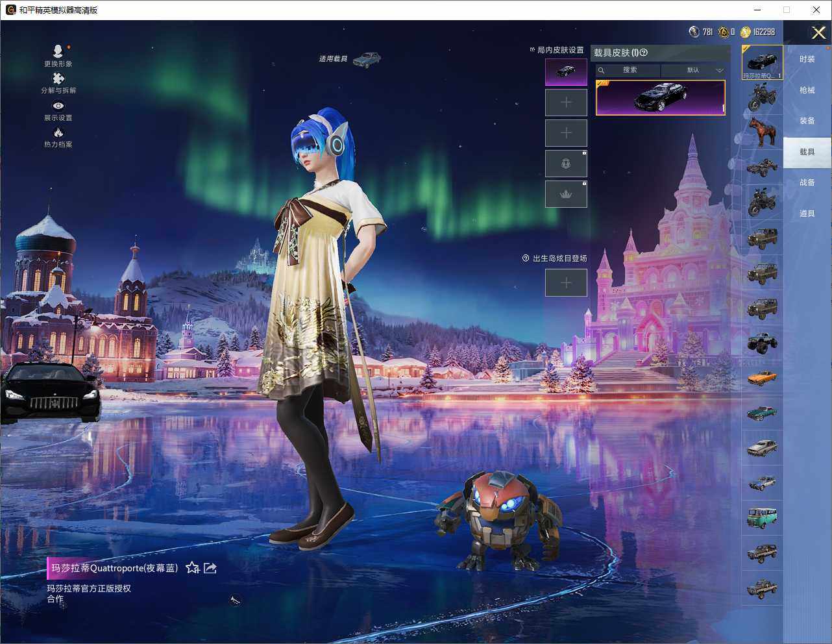The image size is (832, 644).
Task: Select the buggy in the vehicle list
Action: pos(762,167)
